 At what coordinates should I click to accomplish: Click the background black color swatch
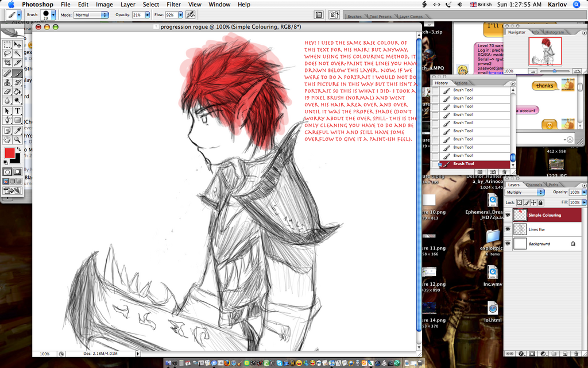(16, 159)
